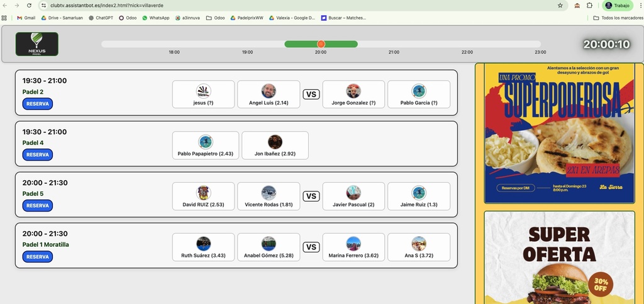Open the WhatsApp bookmark
The width and height of the screenshot is (644, 304).
[x=155, y=18]
